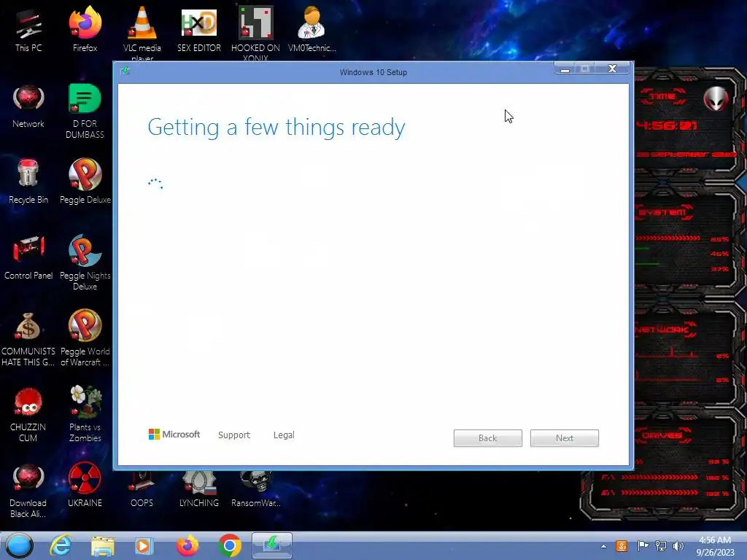Close the Windows 10 Setup window
This screenshot has height=560, width=747.
tap(612, 69)
